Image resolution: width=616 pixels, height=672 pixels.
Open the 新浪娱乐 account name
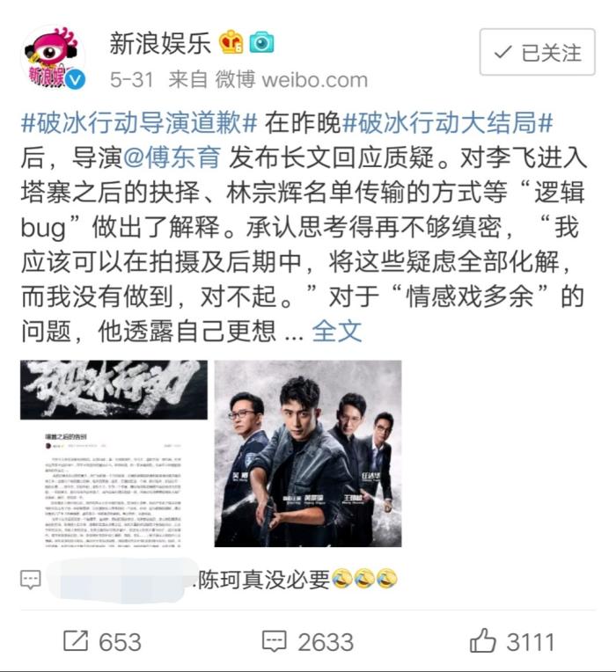pos(160,43)
